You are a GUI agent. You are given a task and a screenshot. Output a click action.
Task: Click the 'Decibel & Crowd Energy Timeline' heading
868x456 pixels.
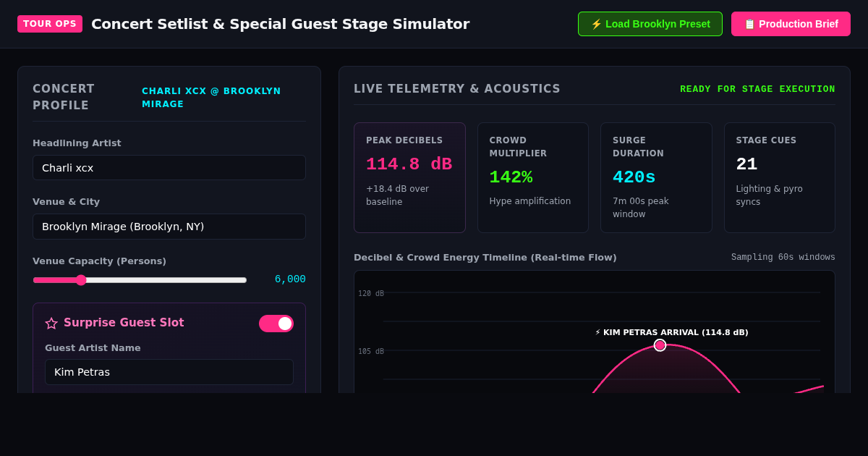(485, 257)
